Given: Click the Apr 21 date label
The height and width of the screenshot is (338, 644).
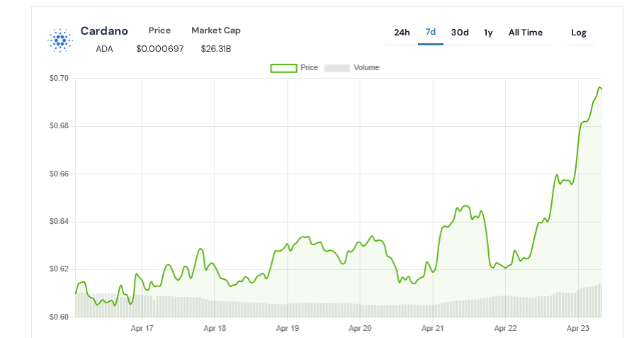Looking at the screenshot, I should tap(433, 328).
